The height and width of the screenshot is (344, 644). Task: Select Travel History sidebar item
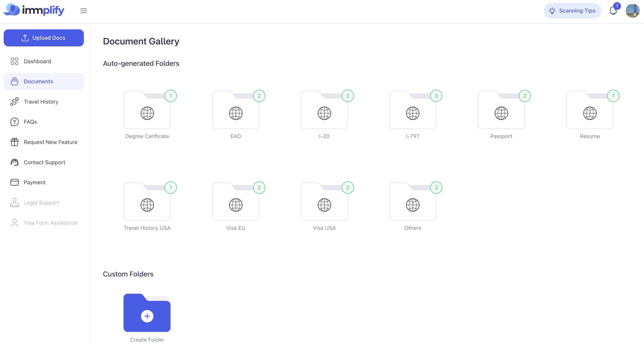(41, 102)
